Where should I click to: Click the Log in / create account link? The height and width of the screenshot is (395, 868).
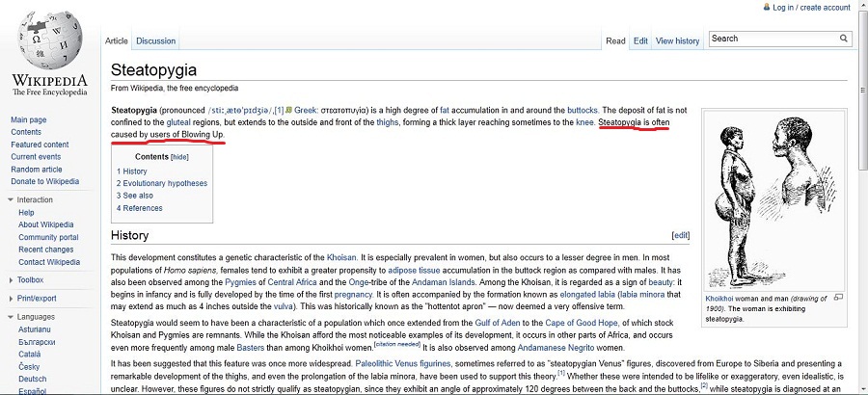811,8
